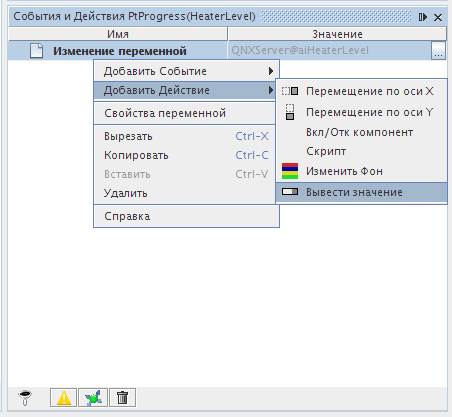Open the ellipsis browse button for aiHeaterLevel
This screenshot has height=417, width=452.
pos(438,51)
